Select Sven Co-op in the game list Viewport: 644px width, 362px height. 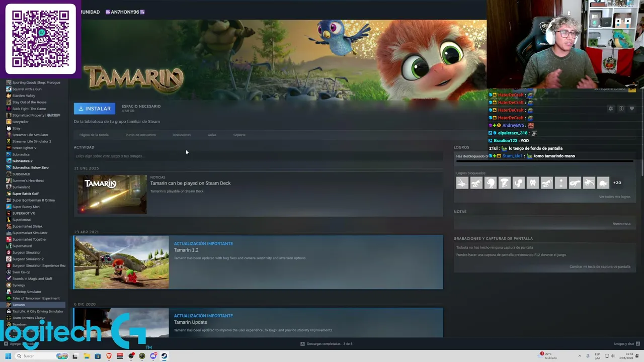point(21,272)
